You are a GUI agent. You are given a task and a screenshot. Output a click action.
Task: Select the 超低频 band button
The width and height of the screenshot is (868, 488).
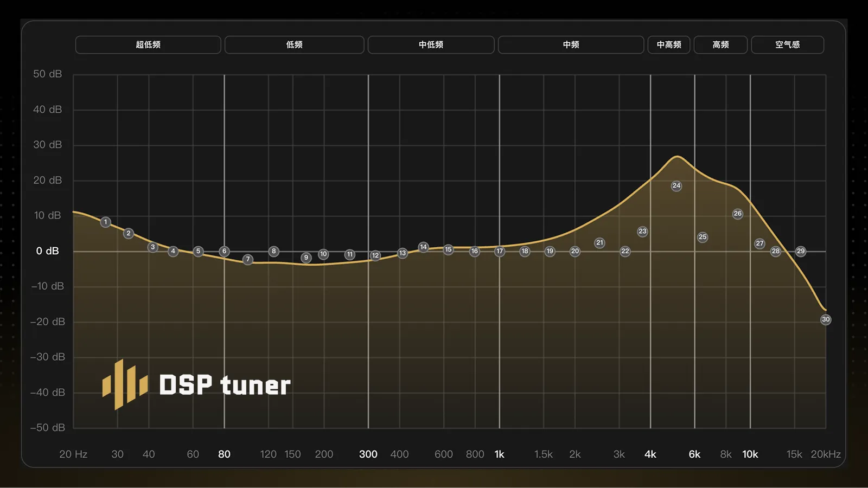pyautogui.click(x=148, y=44)
